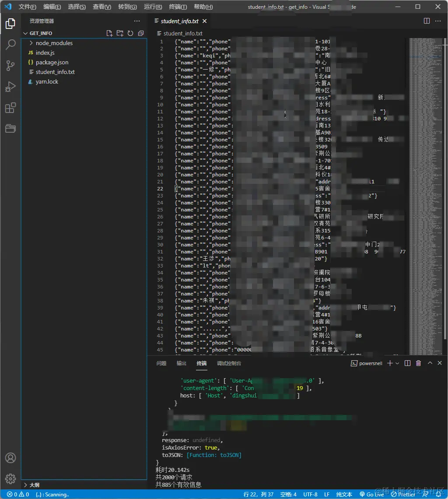Screen dimensions: 448x499
Task: Expand the node_modules folder
Action: tap(84, 43)
